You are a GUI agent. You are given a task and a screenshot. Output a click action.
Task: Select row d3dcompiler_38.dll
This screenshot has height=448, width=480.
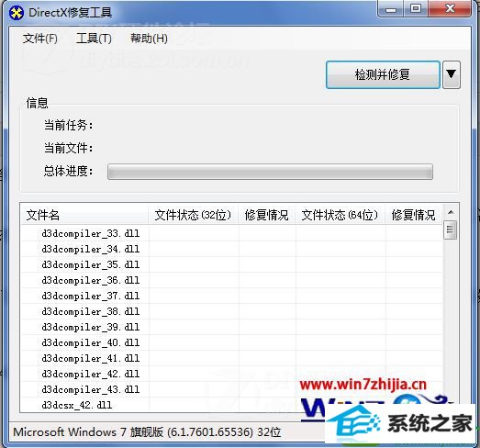231,311
